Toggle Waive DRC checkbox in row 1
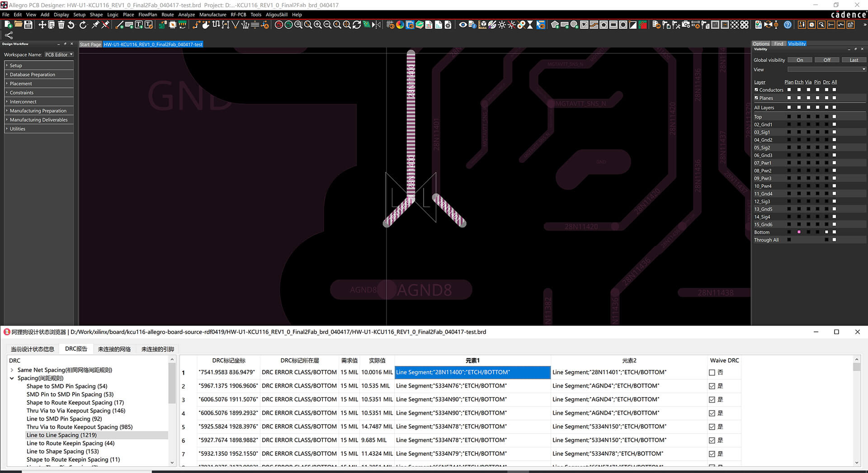 pyautogui.click(x=712, y=373)
